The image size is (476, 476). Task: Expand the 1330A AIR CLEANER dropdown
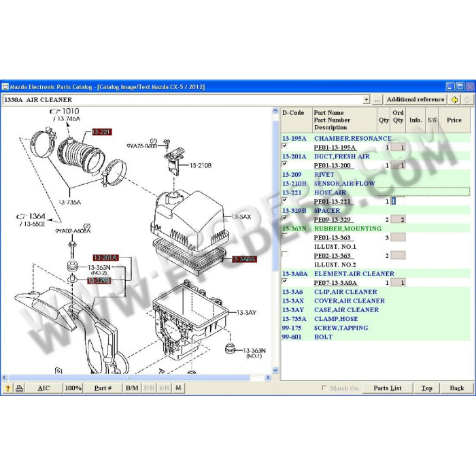[x=367, y=99]
